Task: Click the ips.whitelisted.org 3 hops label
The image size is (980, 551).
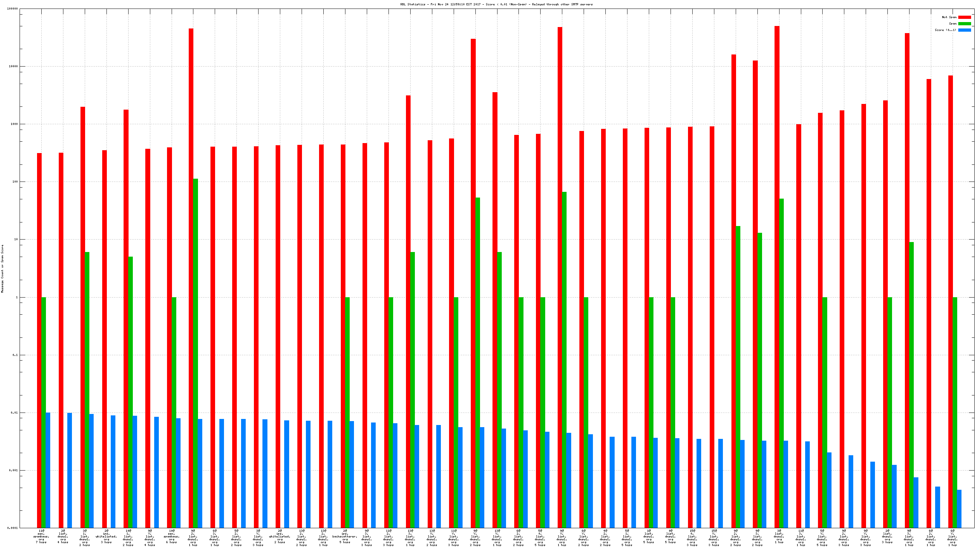Action: 106,536
